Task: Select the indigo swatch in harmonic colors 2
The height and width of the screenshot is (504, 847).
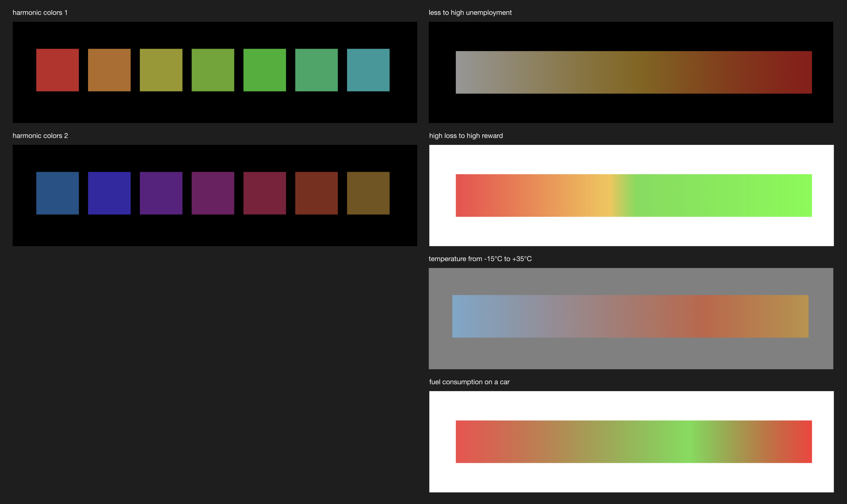Action: (109, 193)
